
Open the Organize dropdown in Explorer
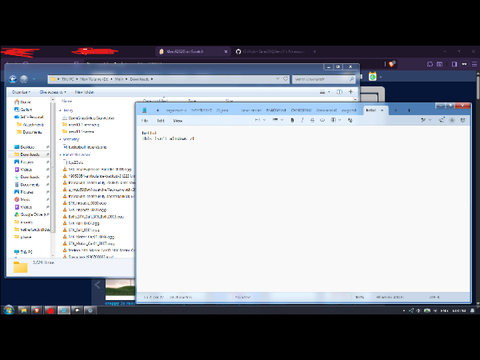coord(21,92)
